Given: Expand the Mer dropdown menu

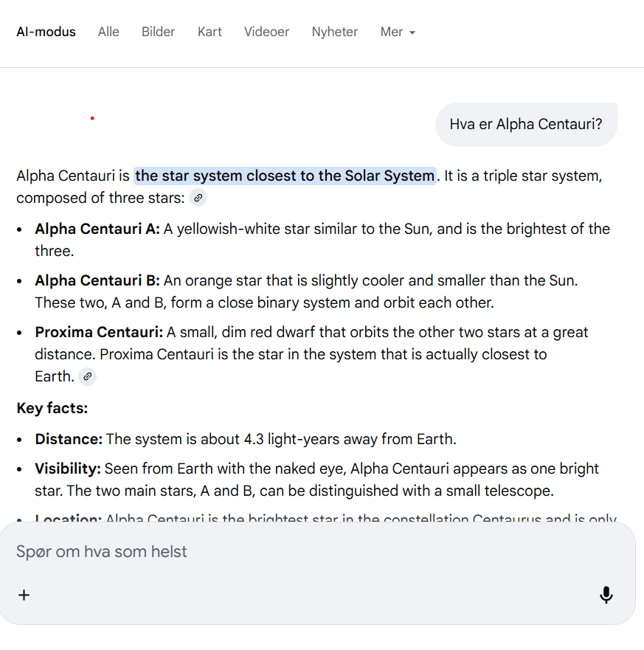Looking at the screenshot, I should pyautogui.click(x=398, y=32).
